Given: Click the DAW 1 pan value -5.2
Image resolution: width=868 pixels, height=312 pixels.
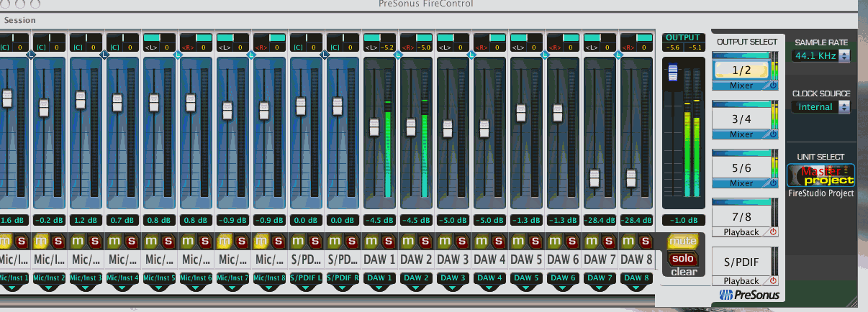Looking at the screenshot, I should click(x=388, y=47).
